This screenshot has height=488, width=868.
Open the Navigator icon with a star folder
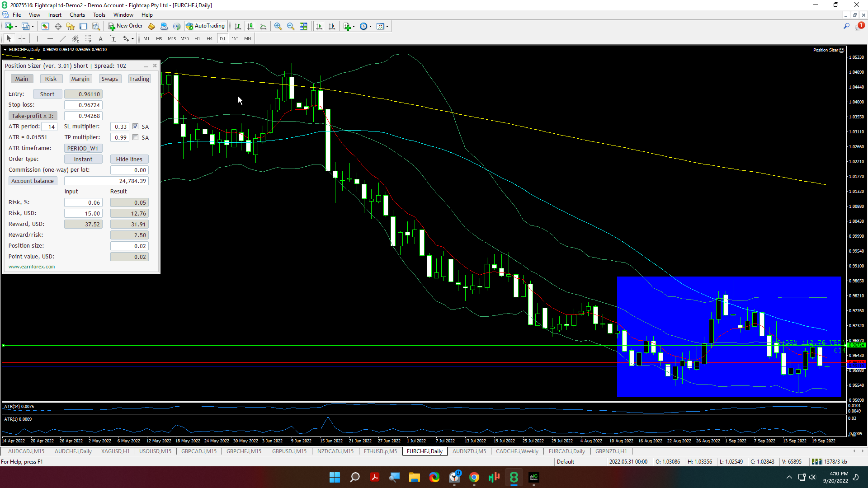pyautogui.click(x=71, y=26)
